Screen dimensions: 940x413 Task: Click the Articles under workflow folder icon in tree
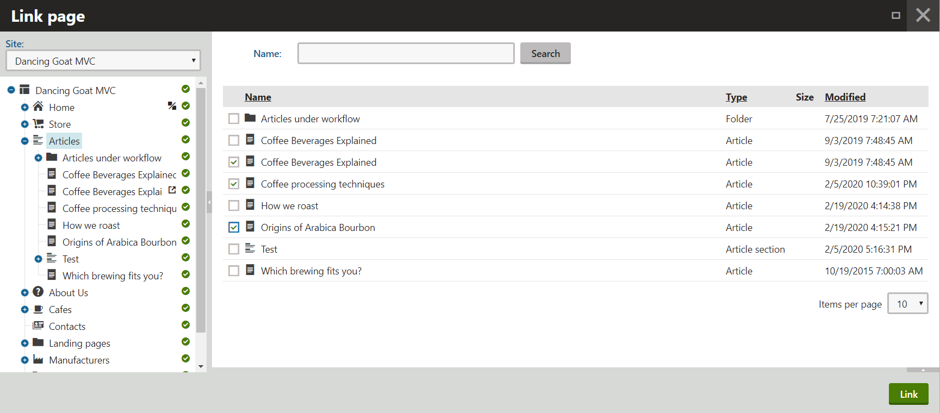[52, 157]
